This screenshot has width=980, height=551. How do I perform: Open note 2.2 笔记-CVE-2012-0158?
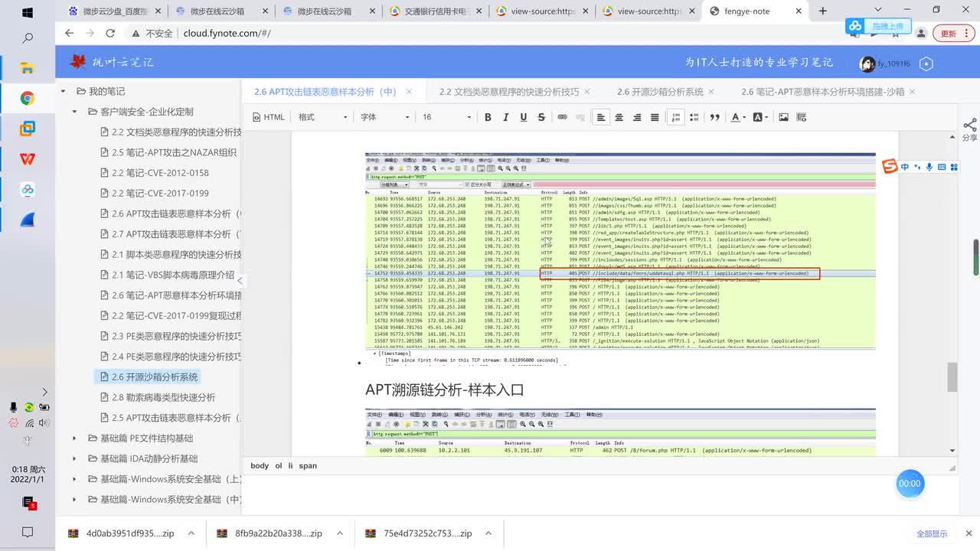[x=160, y=173]
